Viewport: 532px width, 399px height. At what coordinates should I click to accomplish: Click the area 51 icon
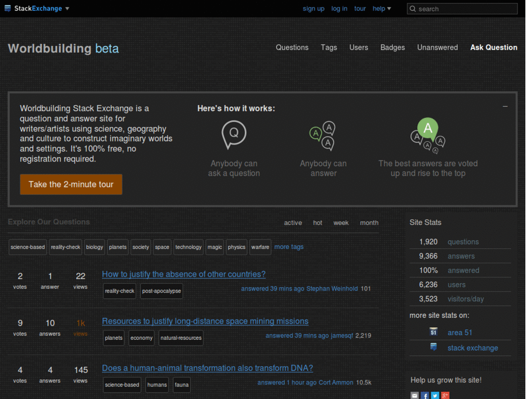(x=433, y=331)
